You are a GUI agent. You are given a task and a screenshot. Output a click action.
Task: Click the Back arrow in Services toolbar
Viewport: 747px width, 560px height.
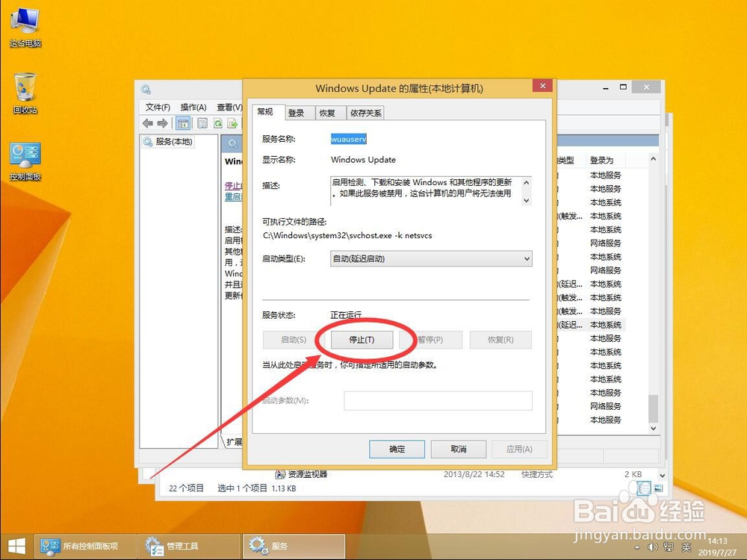(x=148, y=123)
